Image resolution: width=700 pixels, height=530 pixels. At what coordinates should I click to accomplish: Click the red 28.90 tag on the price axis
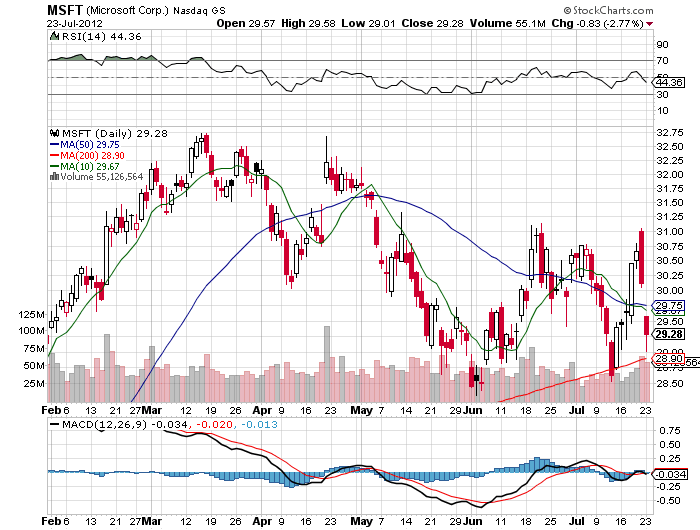[x=668, y=359]
